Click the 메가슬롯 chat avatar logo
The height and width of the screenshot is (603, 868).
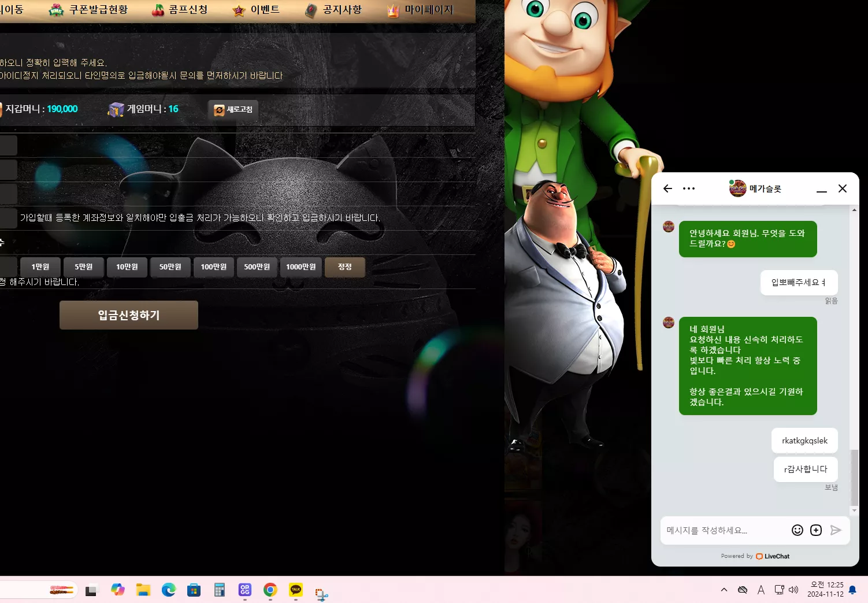[738, 188]
